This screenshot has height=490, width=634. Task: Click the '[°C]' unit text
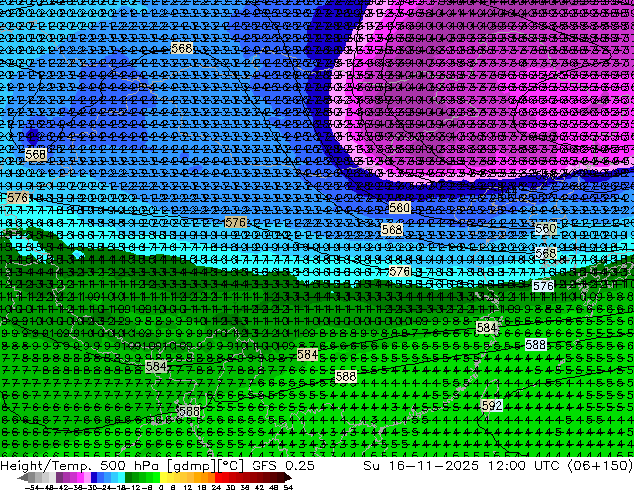point(231,466)
